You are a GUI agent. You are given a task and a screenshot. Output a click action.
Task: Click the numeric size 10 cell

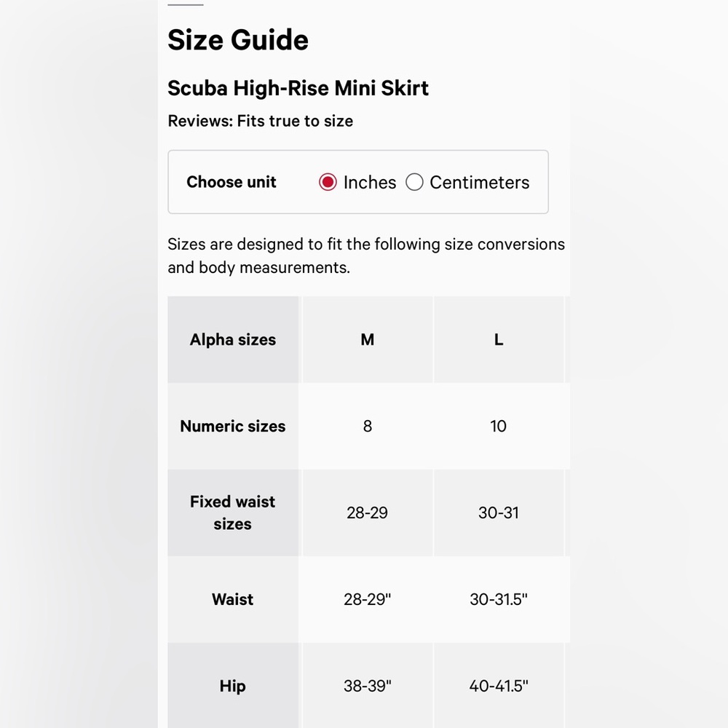pyautogui.click(x=499, y=426)
